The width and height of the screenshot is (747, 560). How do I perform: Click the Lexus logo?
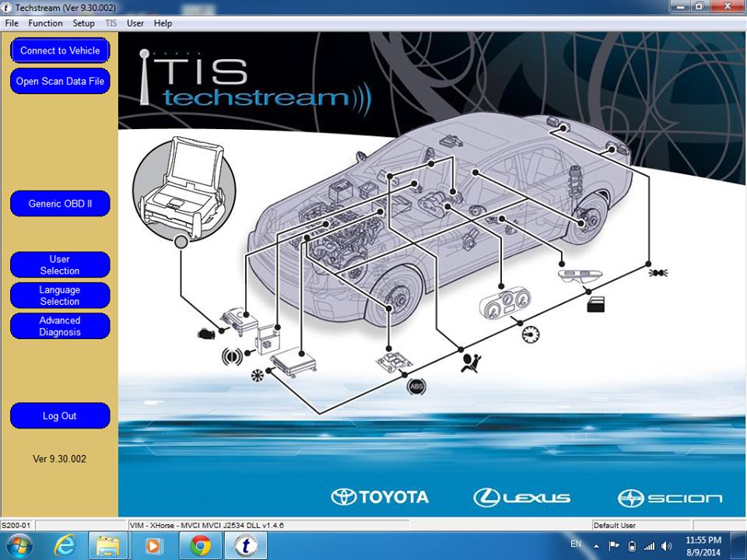pos(521,498)
